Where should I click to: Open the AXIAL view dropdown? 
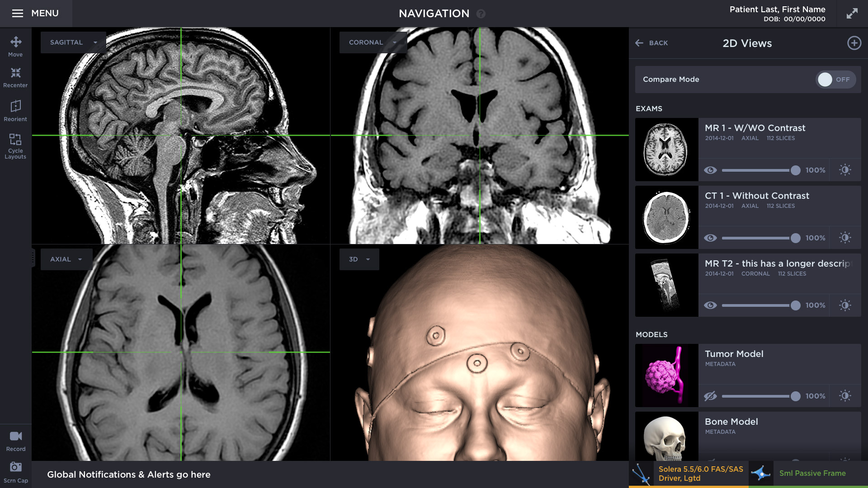66,259
